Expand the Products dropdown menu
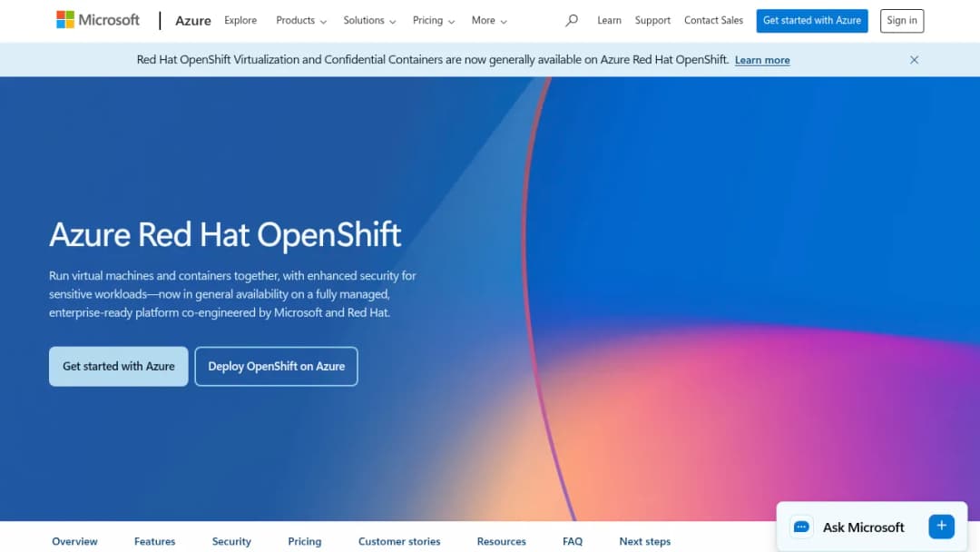 tap(301, 21)
